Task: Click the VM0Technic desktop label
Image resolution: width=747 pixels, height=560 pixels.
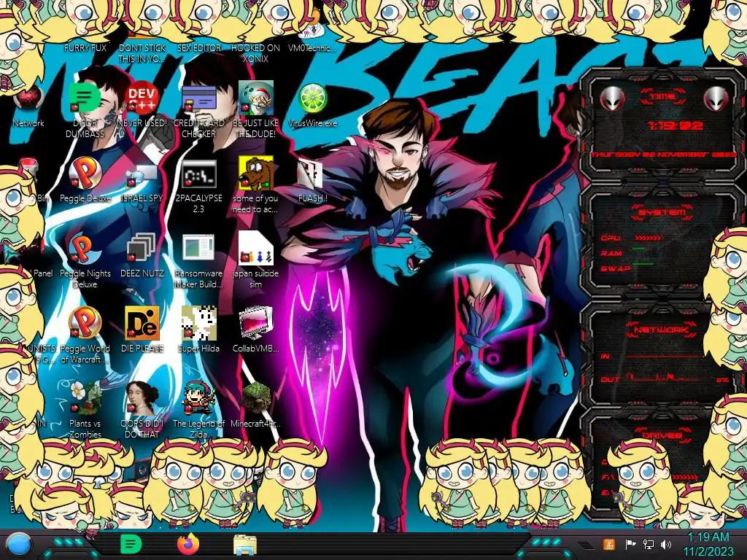Action: click(x=312, y=48)
